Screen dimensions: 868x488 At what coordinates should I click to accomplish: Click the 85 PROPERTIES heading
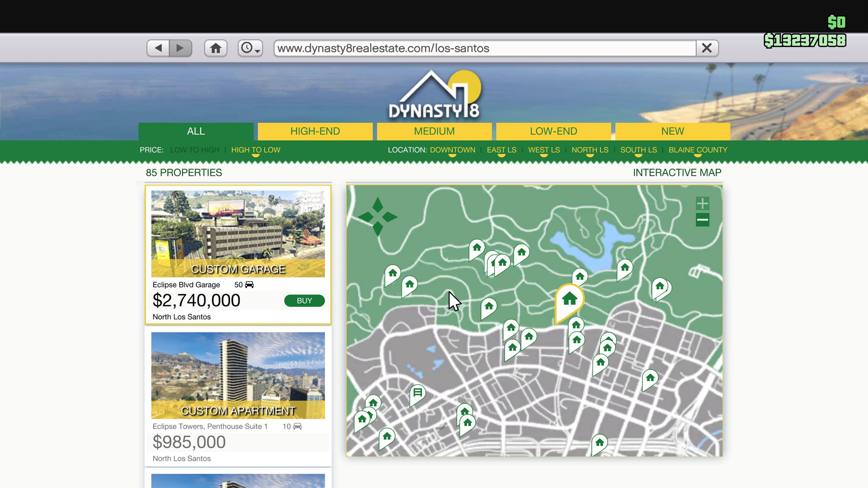pyautogui.click(x=184, y=173)
